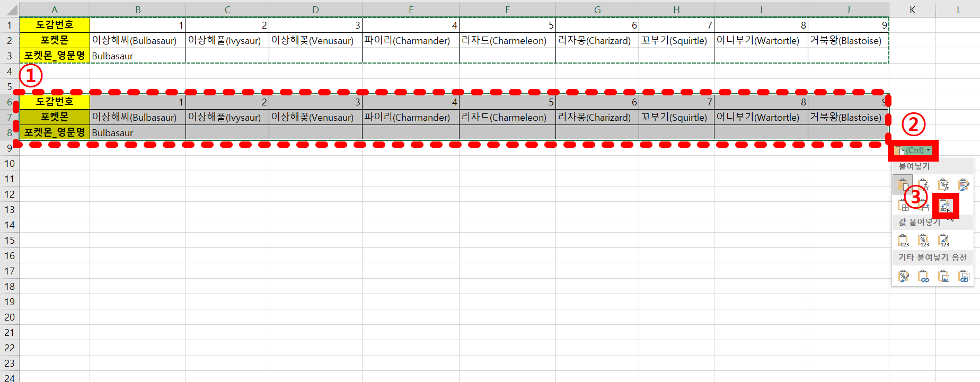The height and width of the screenshot is (382, 980).
Task: Select row 12 header
Action: click(10, 194)
